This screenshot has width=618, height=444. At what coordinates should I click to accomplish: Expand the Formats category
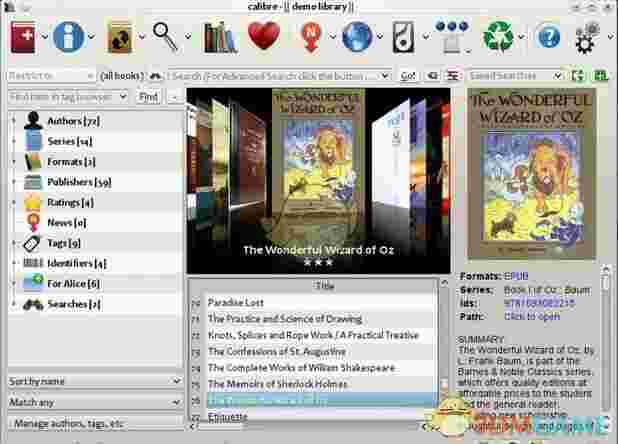coord(14,162)
